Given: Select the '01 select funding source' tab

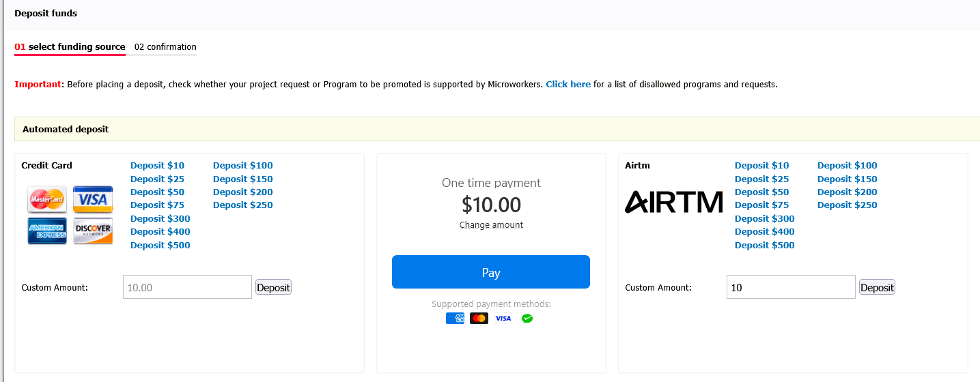Looking at the screenshot, I should coord(70,47).
